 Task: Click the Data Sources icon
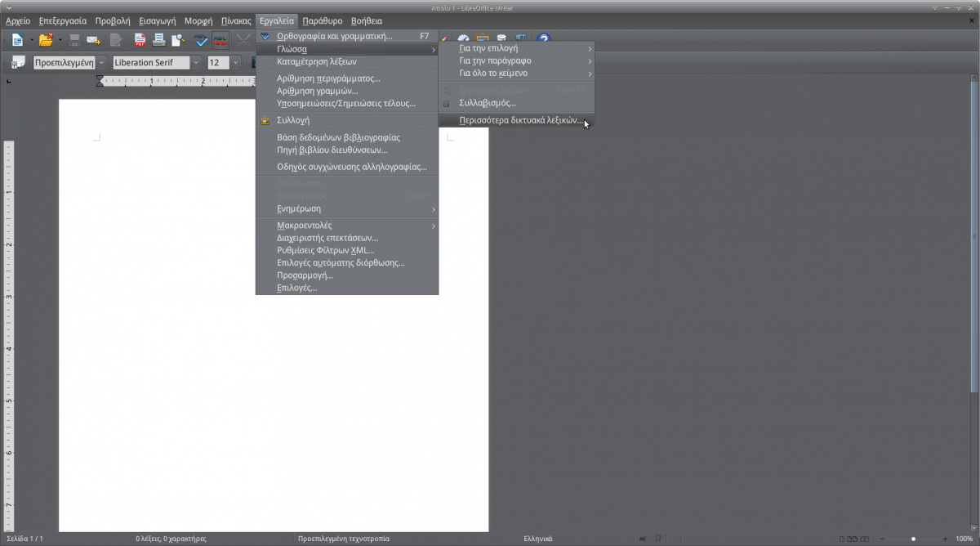[x=501, y=39]
